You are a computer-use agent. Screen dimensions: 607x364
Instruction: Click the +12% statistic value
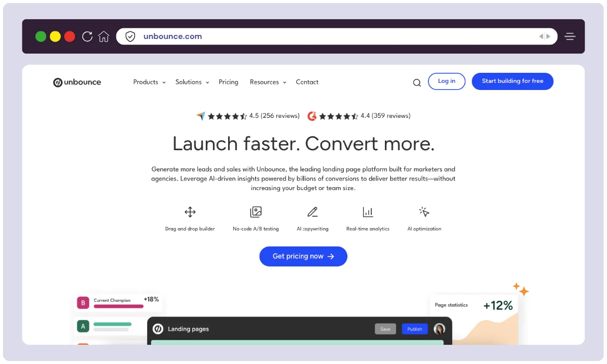(x=498, y=306)
